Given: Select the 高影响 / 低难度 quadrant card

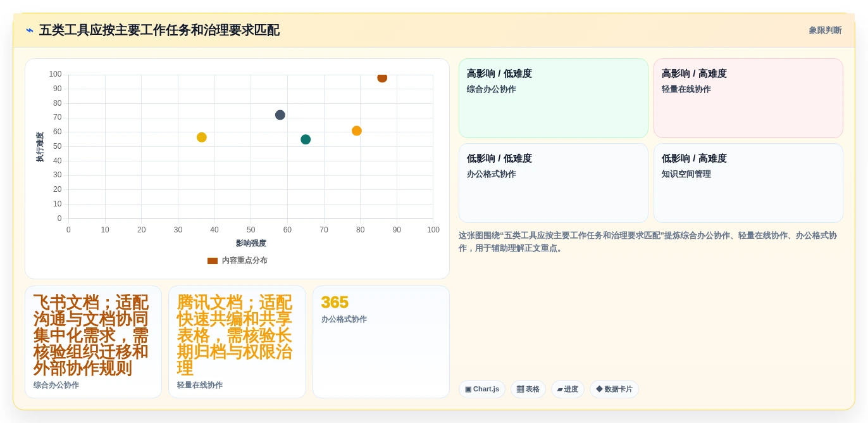Looking at the screenshot, I should coord(554,98).
